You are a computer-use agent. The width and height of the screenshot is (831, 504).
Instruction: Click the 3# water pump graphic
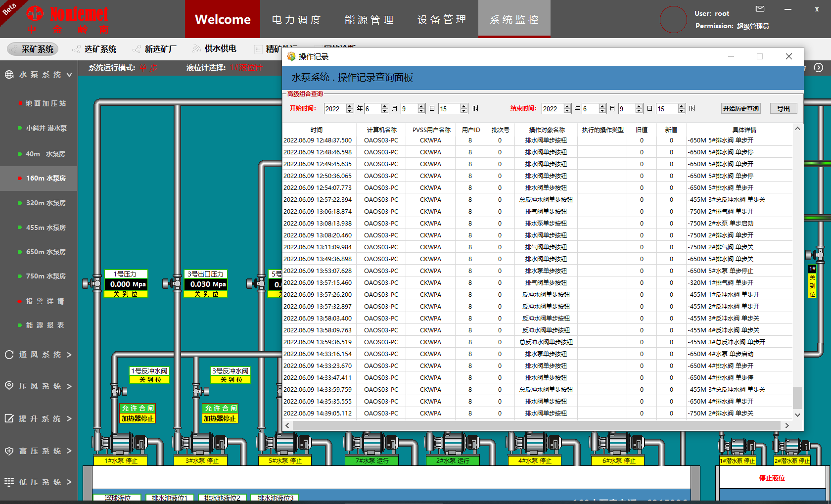[x=200, y=443]
